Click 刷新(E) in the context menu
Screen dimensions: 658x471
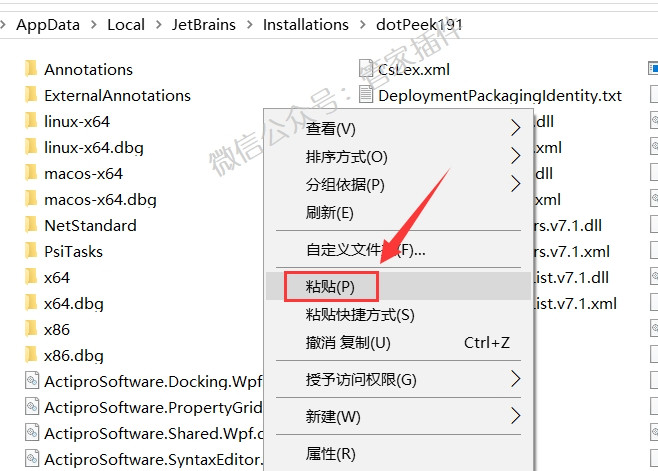[x=399, y=212]
